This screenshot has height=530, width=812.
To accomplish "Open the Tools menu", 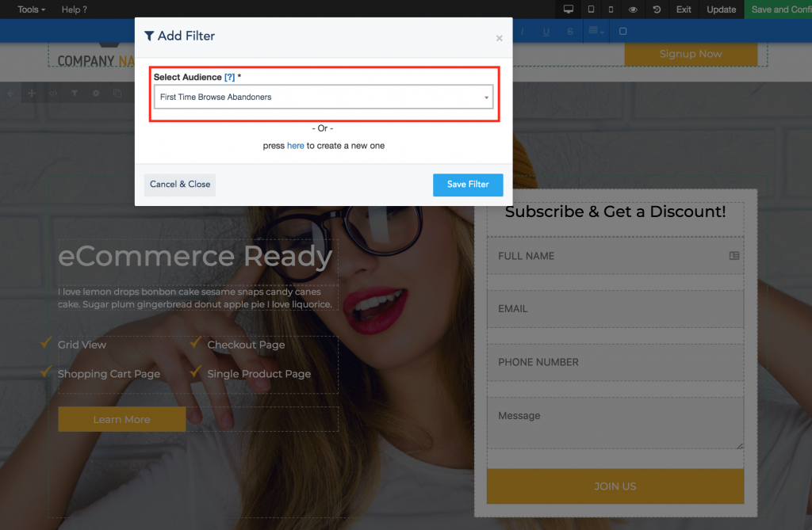I will (x=31, y=10).
